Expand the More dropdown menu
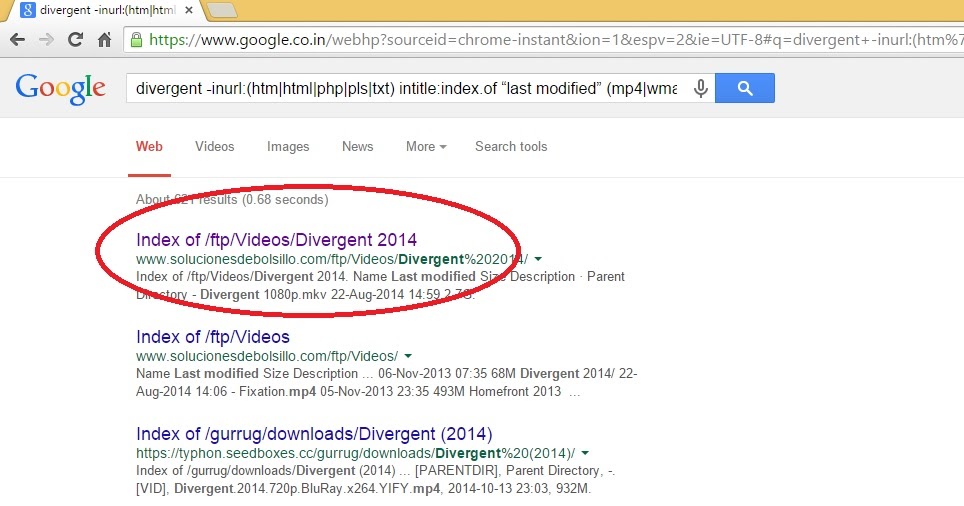964x506 pixels. (x=426, y=146)
